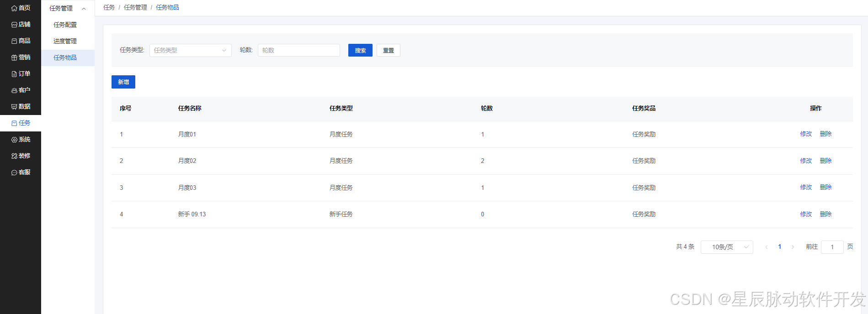Viewport: 868px width, 314px height.
Task: Click the data icon beside 数据
Action: click(x=14, y=107)
